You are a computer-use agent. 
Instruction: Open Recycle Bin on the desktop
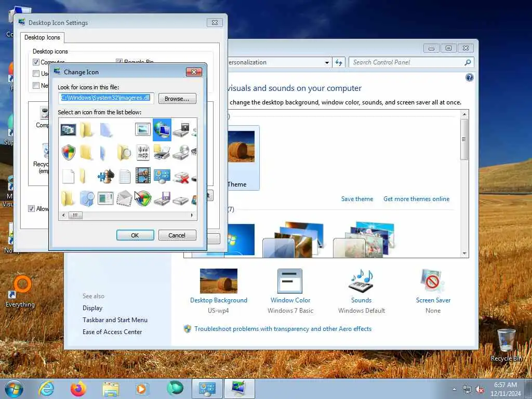coord(506,345)
